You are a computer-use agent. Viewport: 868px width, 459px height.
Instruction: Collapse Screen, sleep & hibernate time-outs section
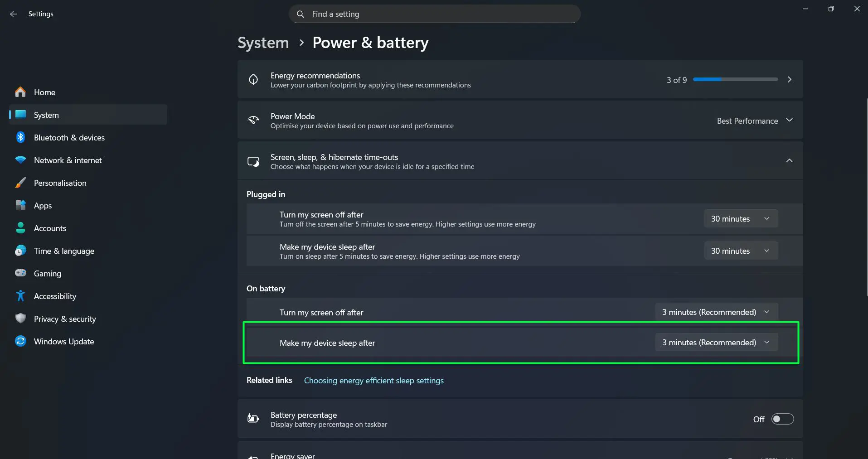pos(790,161)
